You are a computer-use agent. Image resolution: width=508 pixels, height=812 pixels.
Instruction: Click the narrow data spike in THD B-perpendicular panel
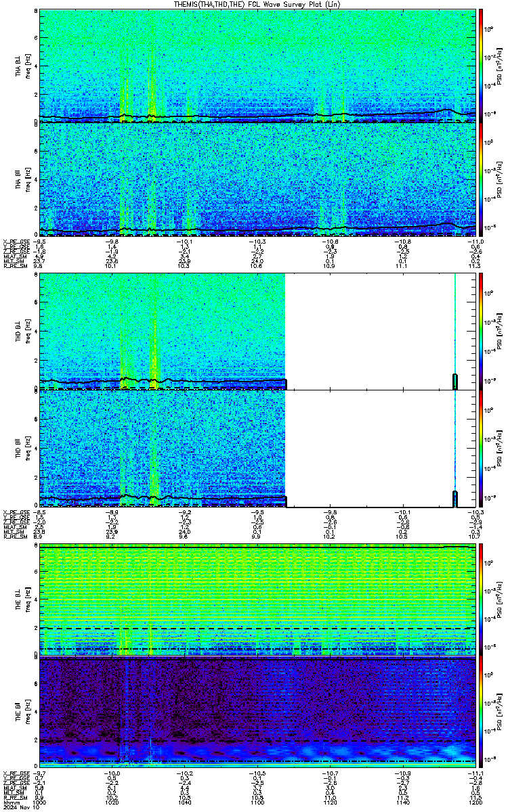[x=455, y=331]
